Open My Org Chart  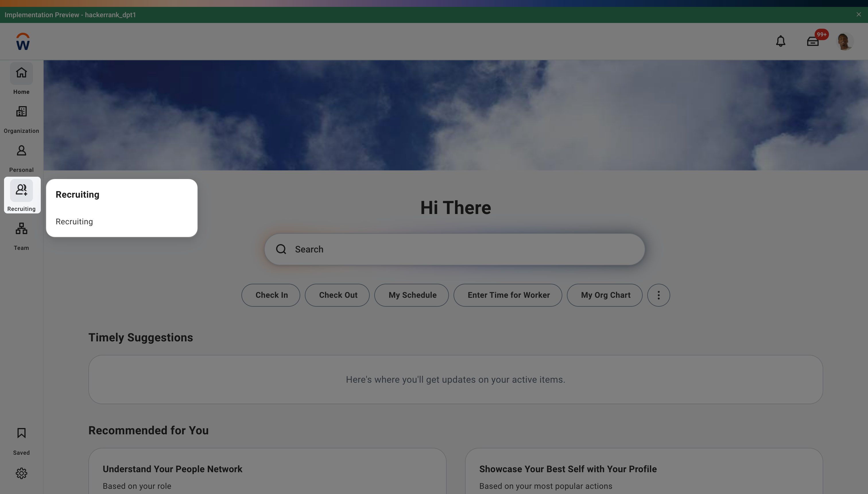[604, 295]
